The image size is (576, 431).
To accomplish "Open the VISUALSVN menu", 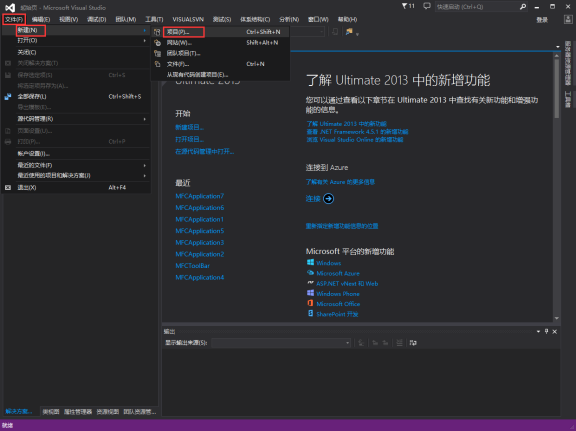I will [188, 19].
